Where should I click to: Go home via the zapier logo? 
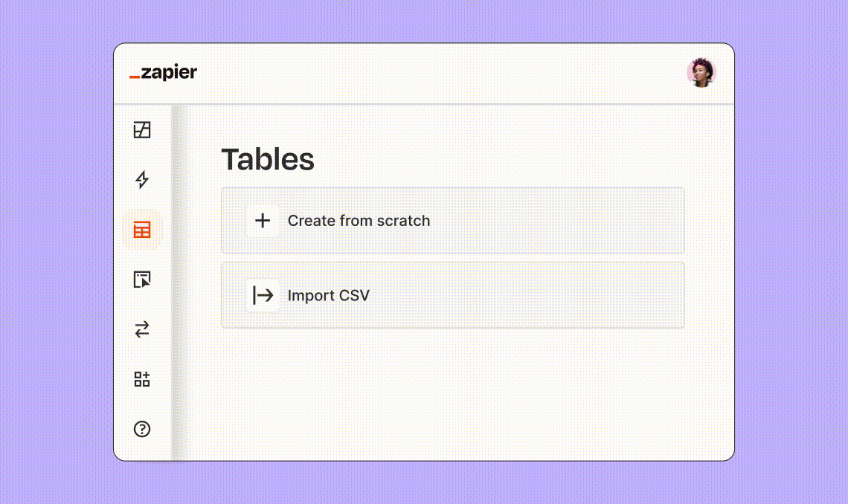pos(164,72)
